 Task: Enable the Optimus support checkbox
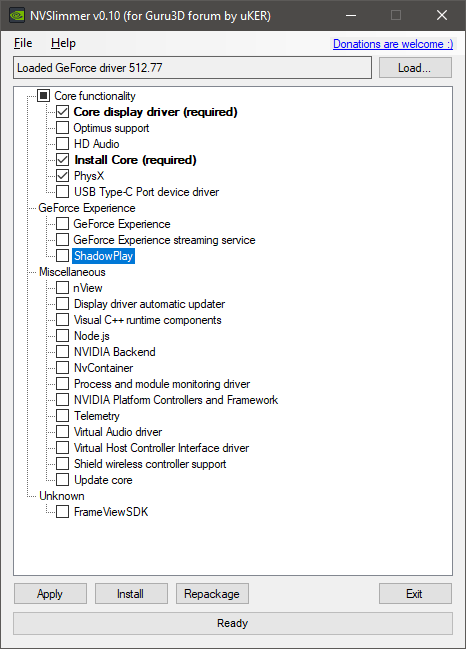tap(62, 127)
